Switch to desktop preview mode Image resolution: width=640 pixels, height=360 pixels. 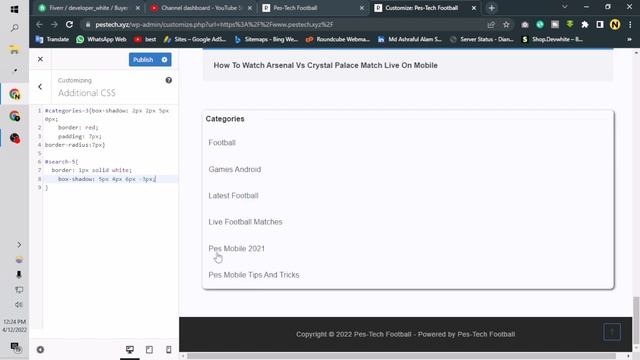coord(130,350)
